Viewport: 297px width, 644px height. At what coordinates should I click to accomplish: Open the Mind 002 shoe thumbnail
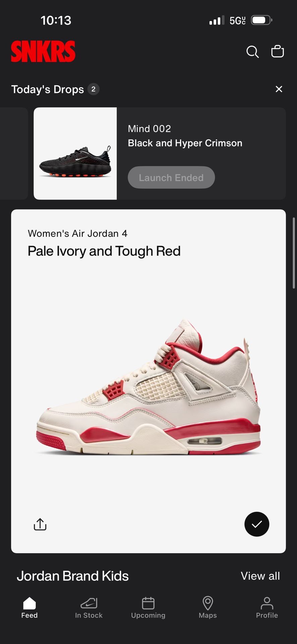(x=75, y=154)
